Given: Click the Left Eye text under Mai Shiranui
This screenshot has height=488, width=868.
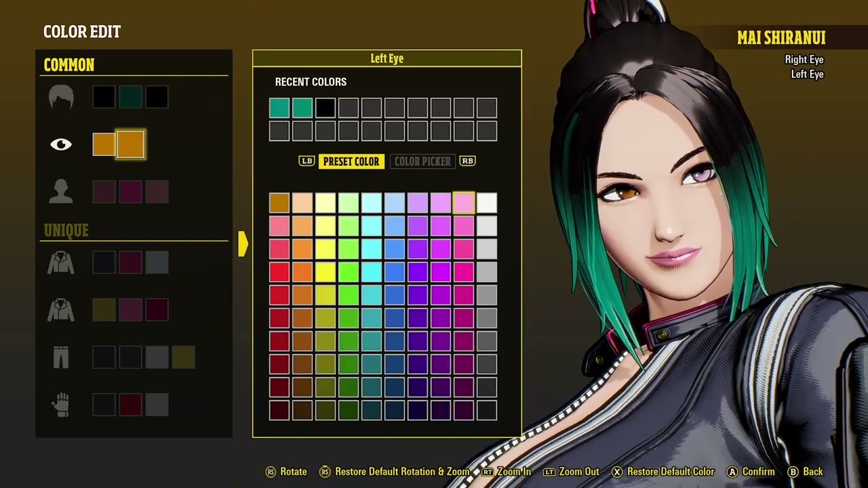Looking at the screenshot, I should [807, 75].
